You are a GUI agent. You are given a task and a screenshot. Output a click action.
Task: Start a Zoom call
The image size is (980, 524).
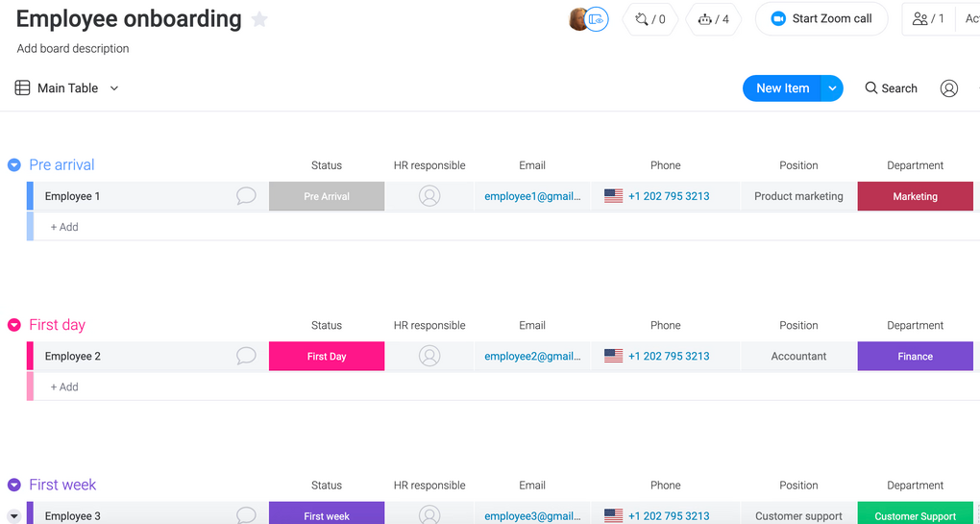[821, 19]
